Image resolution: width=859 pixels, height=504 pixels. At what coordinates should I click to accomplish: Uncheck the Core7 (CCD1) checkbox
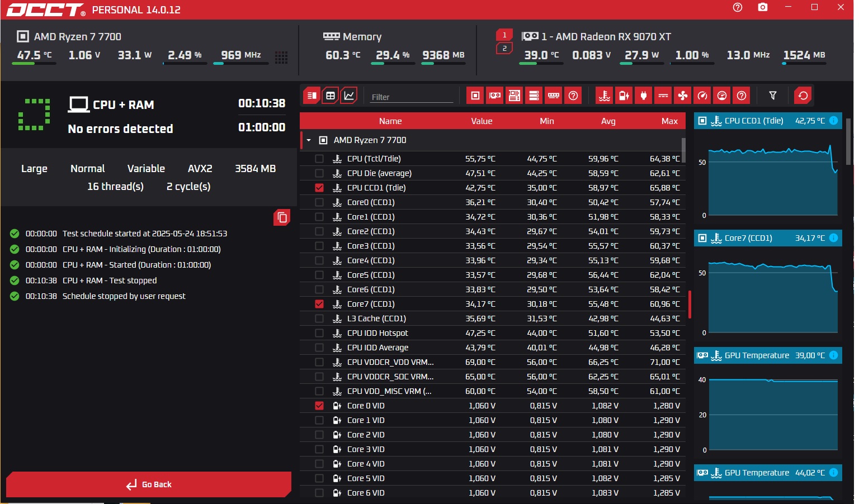[x=319, y=304]
